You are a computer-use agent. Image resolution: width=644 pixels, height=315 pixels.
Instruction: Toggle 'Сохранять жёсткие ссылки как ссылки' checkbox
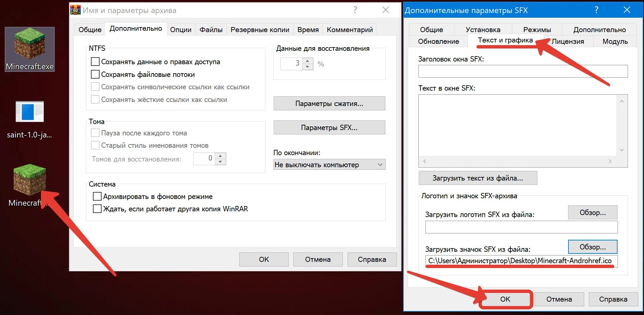95,100
